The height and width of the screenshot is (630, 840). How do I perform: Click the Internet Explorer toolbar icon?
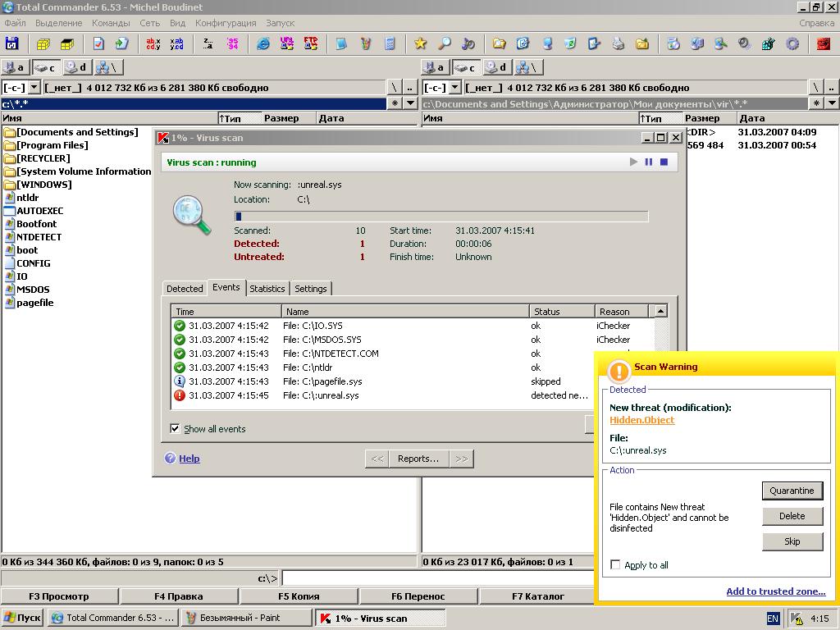263,43
